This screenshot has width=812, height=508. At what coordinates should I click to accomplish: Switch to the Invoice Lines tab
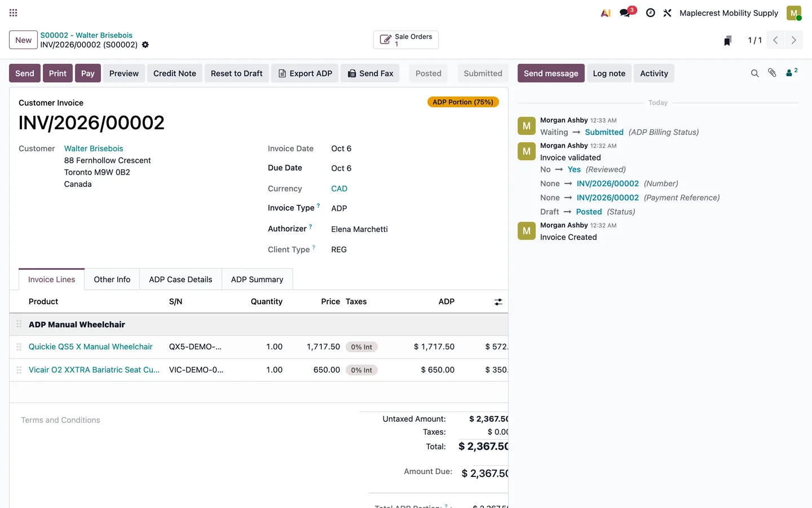(51, 279)
